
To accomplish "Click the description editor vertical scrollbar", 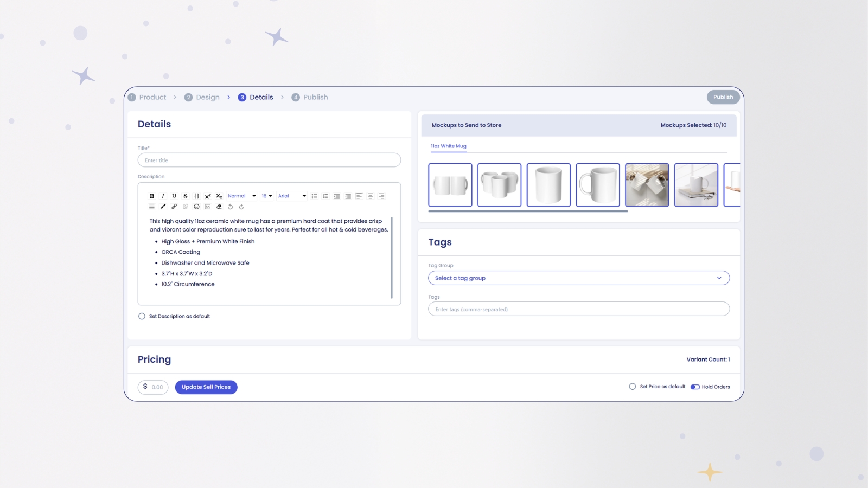I will 392,258.
